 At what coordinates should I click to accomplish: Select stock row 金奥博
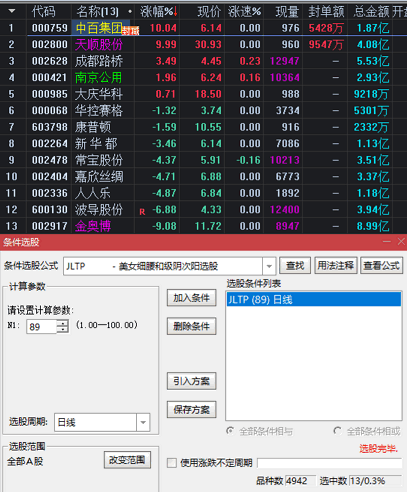point(203,226)
